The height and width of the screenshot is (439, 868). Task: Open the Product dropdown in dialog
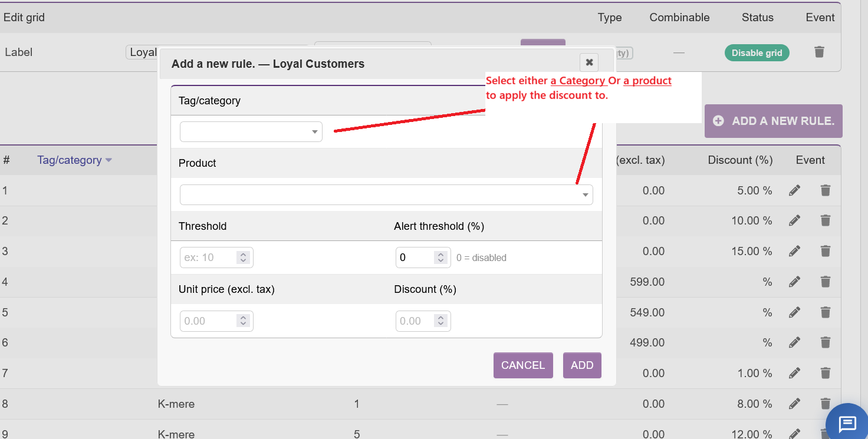pyautogui.click(x=386, y=194)
